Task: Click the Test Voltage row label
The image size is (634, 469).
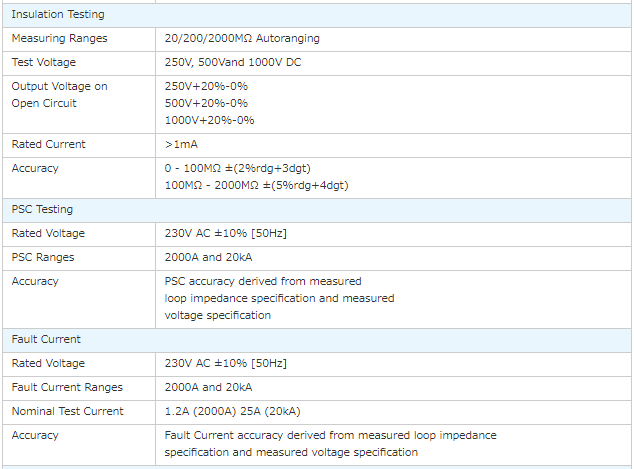Action: [44, 62]
